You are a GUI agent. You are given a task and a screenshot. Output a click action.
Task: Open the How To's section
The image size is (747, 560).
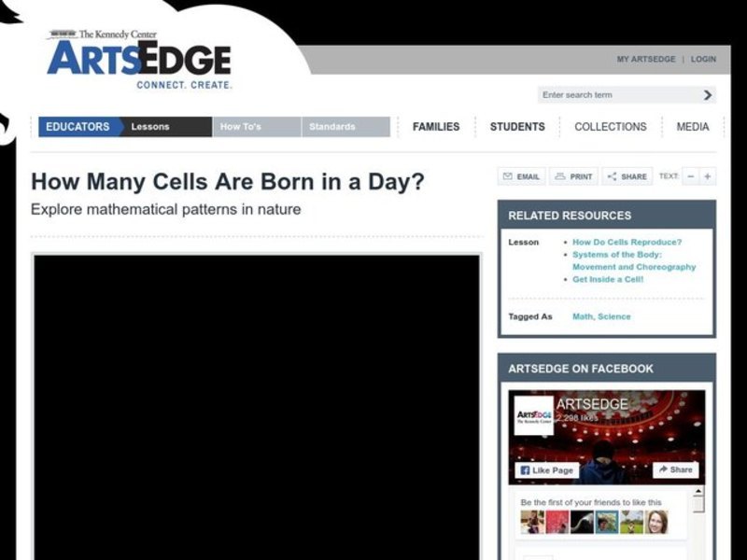pos(242,126)
